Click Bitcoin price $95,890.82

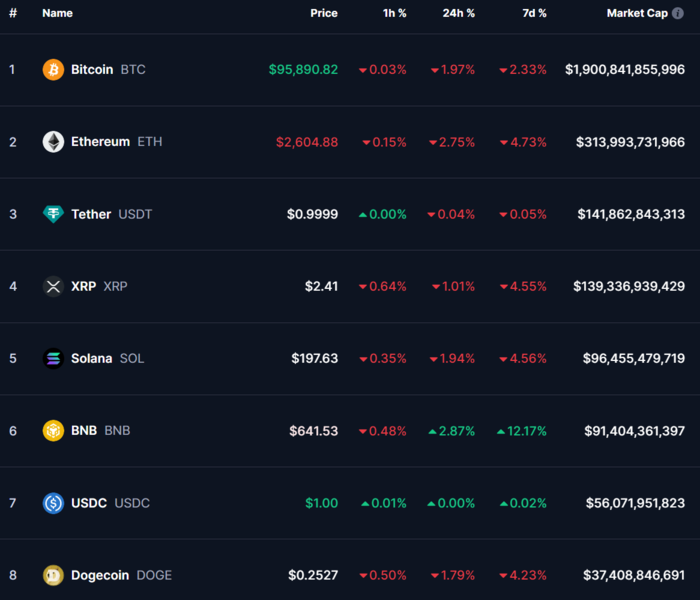tap(303, 70)
